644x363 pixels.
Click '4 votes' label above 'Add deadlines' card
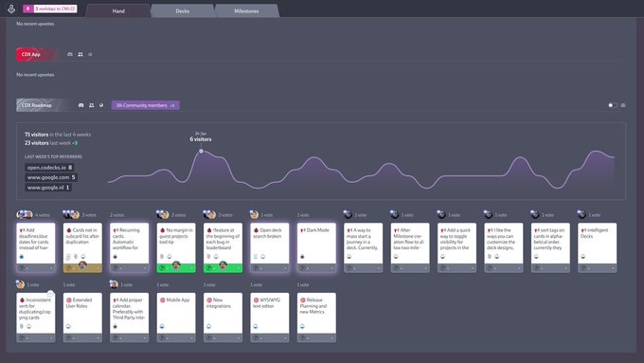point(43,215)
